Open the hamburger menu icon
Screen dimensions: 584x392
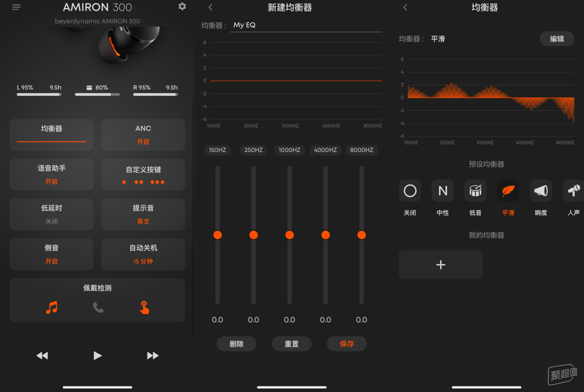[x=16, y=7]
